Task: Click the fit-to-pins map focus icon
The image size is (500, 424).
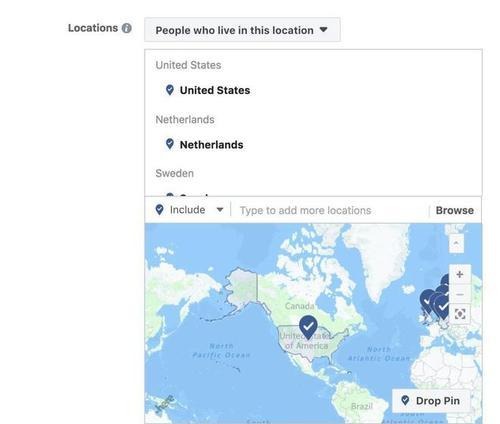Action: 460,314
